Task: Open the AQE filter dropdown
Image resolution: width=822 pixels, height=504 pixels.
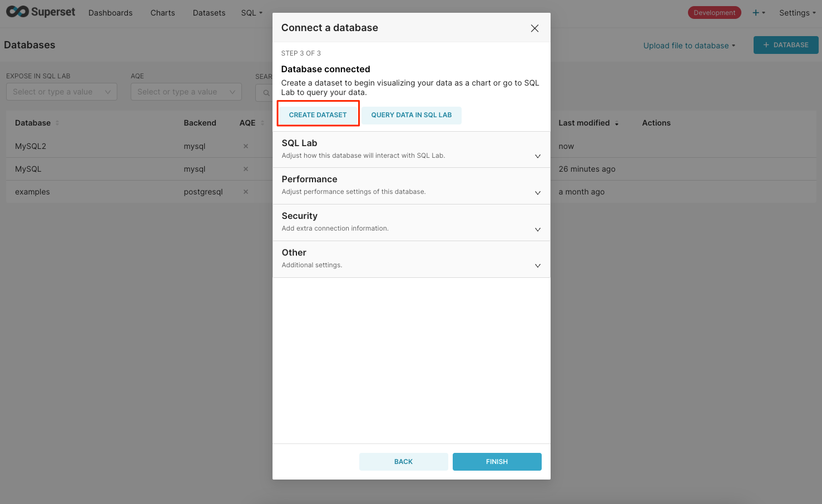Action: coord(186,92)
